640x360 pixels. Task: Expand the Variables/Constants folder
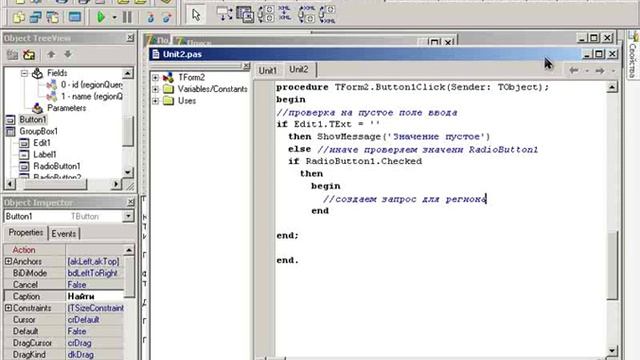156,89
